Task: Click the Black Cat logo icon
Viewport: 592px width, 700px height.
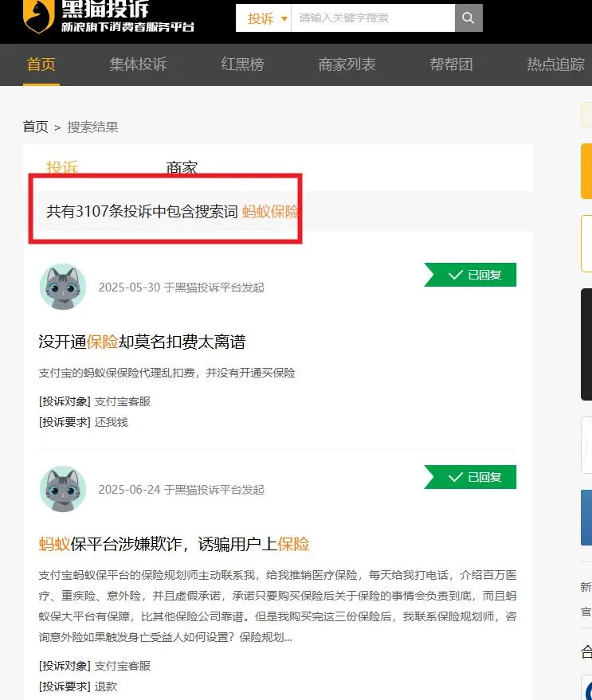Action: pyautogui.click(x=38, y=17)
